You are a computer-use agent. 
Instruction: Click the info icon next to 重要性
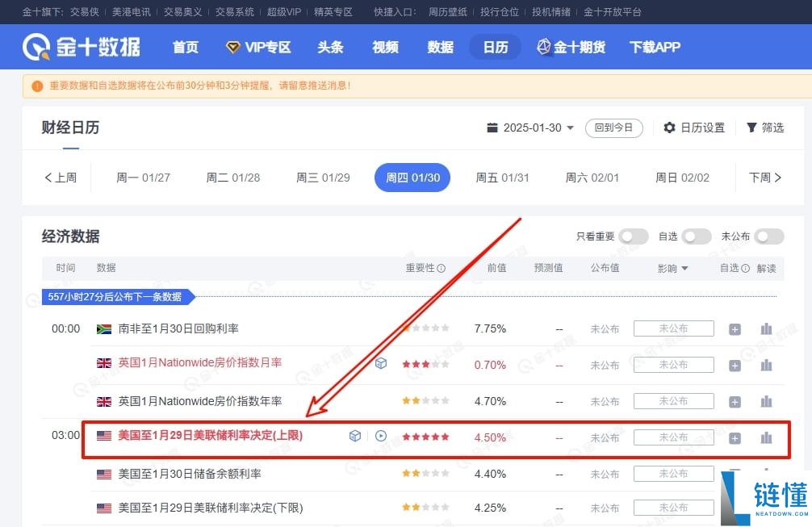coord(442,268)
